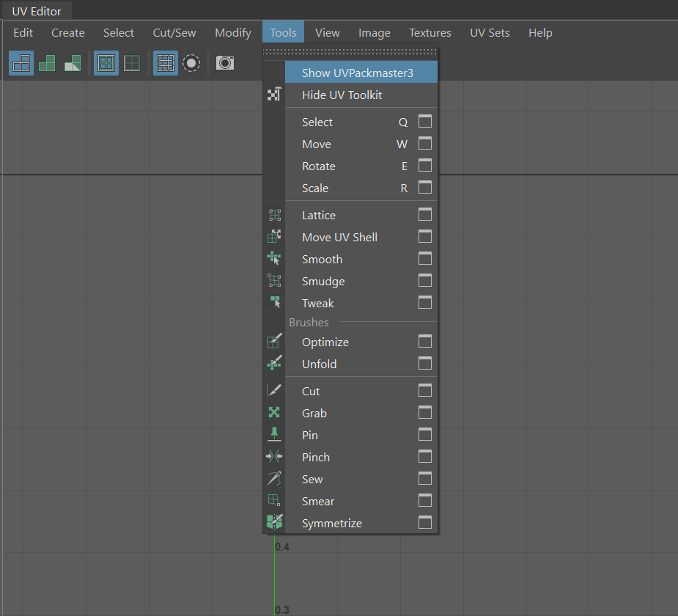The width and height of the screenshot is (678, 616).
Task: Open options box for Grab
Action: pos(425,413)
